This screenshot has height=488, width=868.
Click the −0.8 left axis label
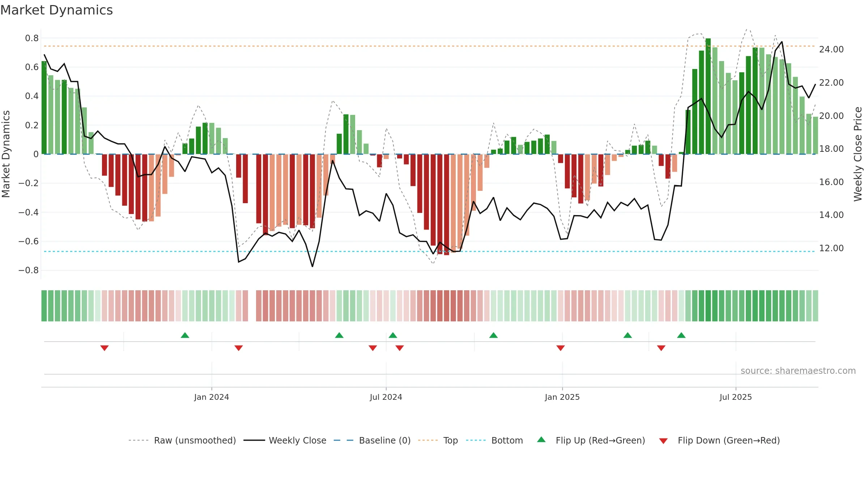29,270
